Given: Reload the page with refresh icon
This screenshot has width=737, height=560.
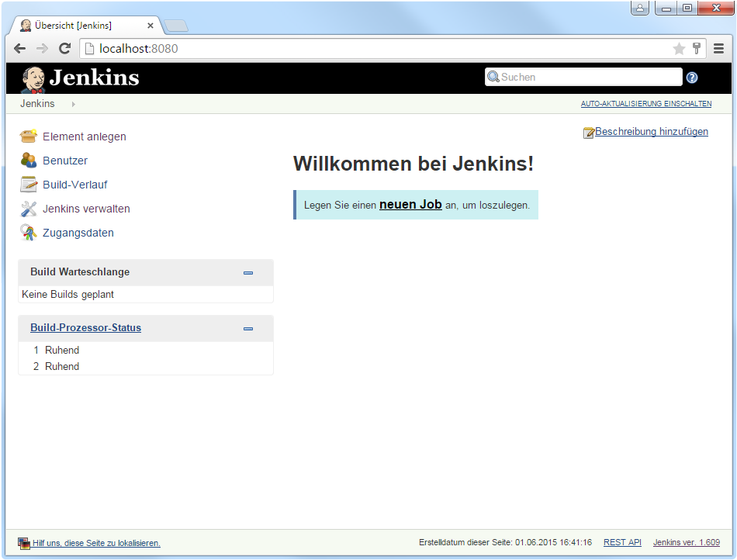Looking at the screenshot, I should 65,48.
